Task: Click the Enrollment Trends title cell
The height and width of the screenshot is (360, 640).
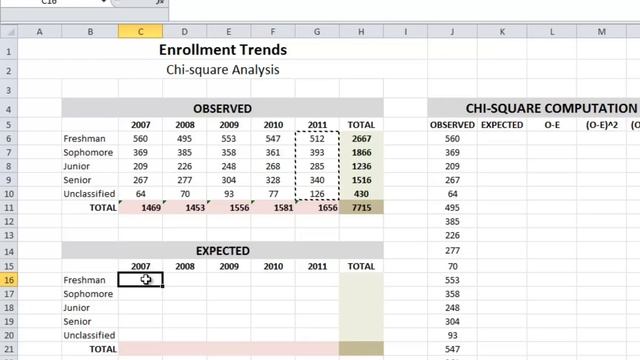Action: click(x=223, y=49)
